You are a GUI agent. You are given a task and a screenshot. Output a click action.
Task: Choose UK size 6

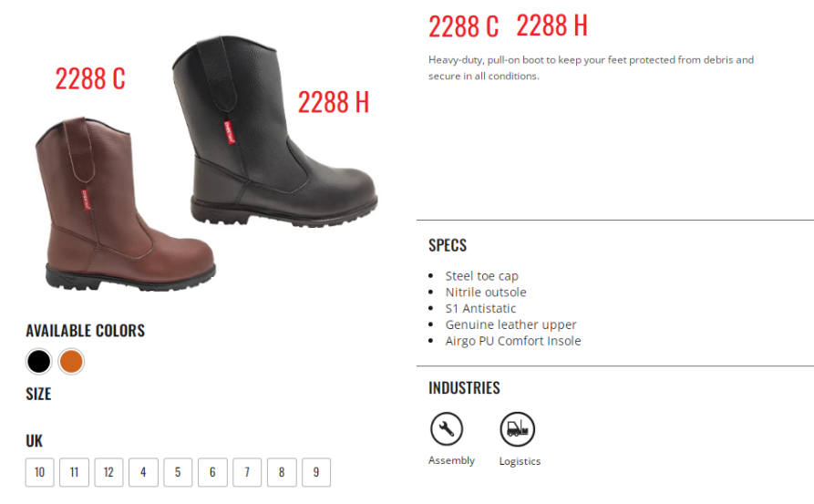point(212,472)
